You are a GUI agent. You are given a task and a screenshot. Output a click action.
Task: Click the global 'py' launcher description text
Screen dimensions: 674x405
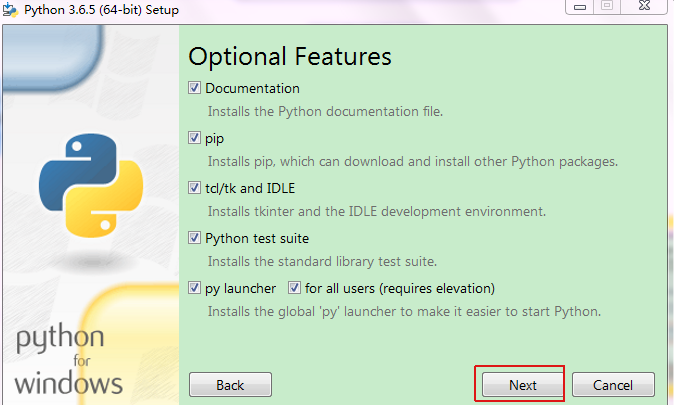[x=404, y=311]
